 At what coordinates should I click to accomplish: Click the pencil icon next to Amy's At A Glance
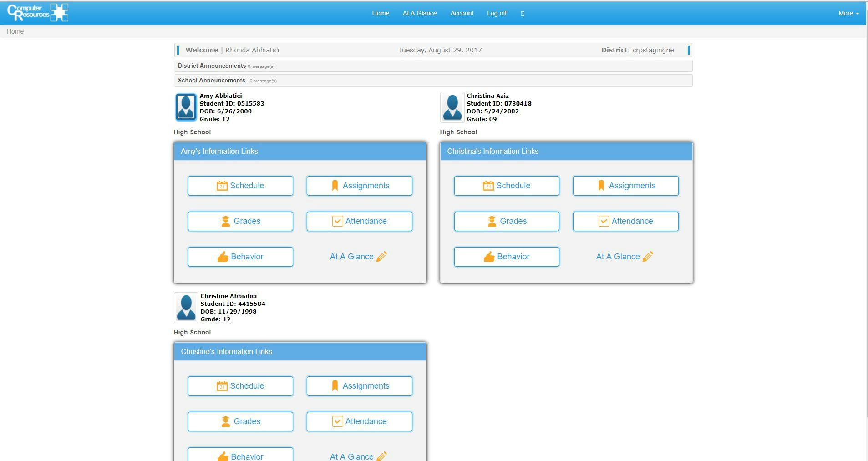click(381, 257)
